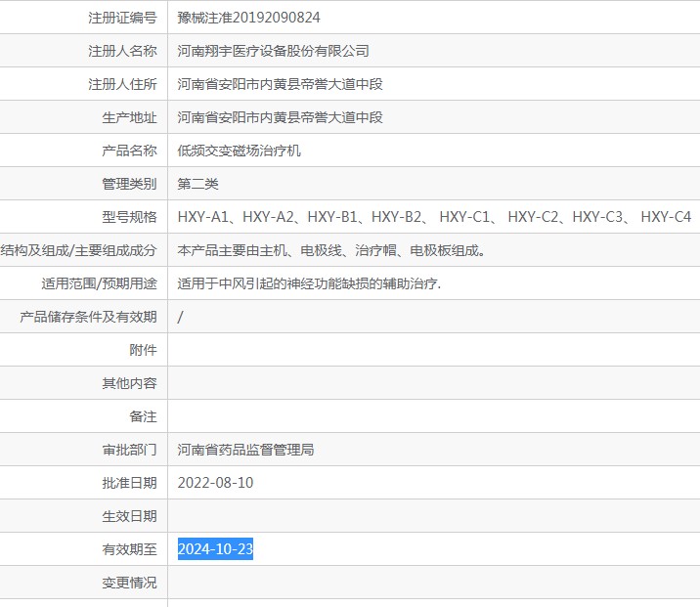Click the structure description 本产品主要由主机 text

331,250
